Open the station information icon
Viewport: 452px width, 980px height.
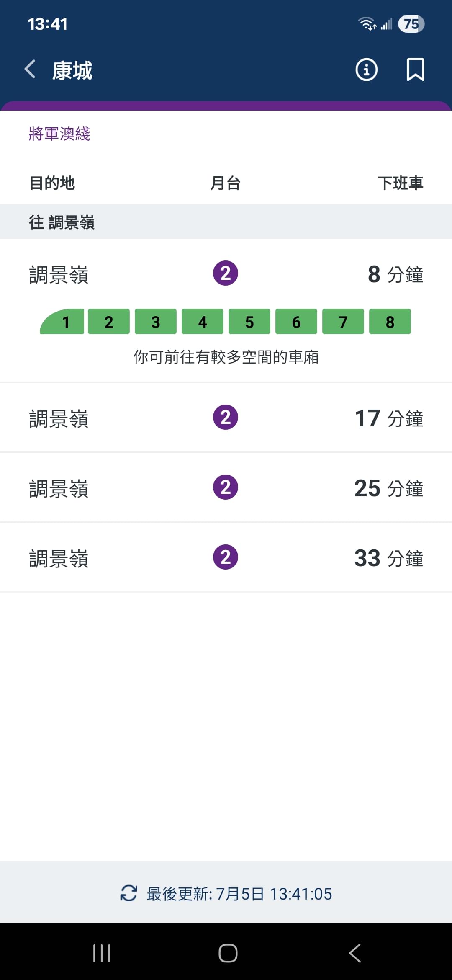pyautogui.click(x=366, y=70)
